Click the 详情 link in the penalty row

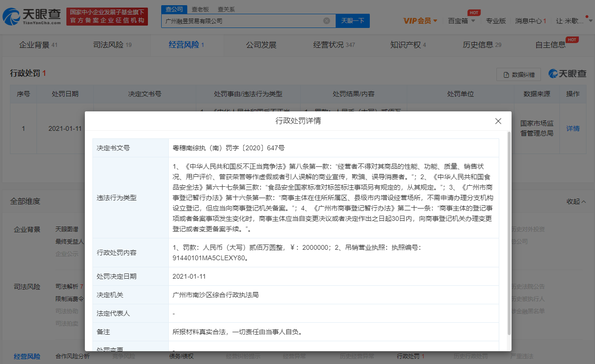(x=573, y=128)
